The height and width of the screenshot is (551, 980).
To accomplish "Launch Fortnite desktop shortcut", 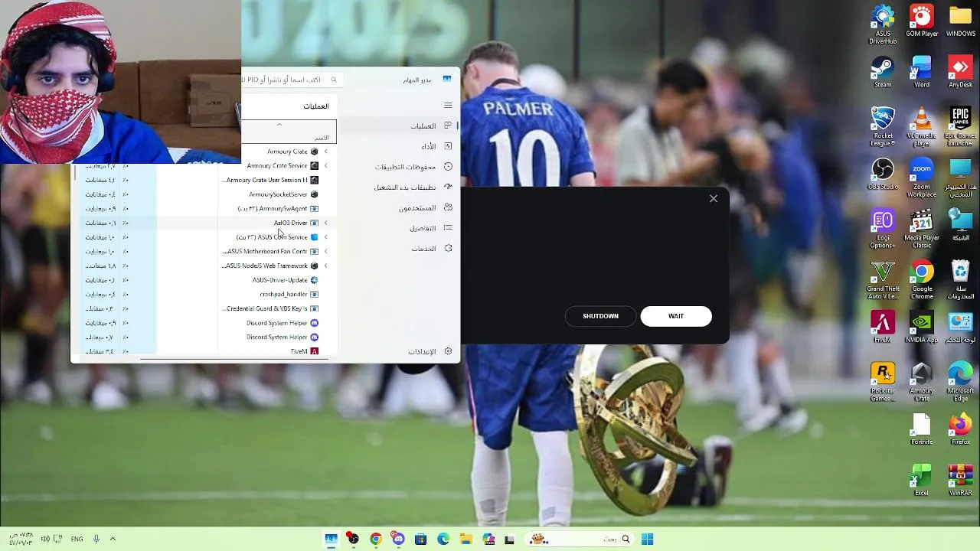I will (922, 430).
